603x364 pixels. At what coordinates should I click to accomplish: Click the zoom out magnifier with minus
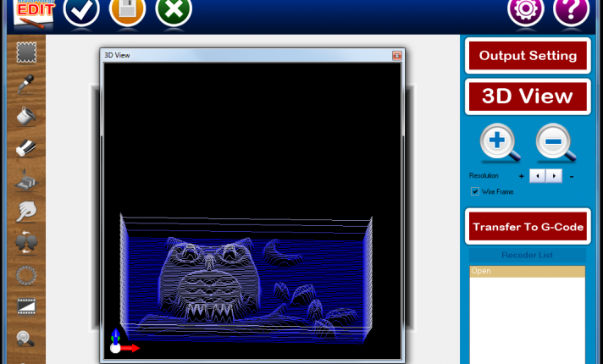coord(556,143)
